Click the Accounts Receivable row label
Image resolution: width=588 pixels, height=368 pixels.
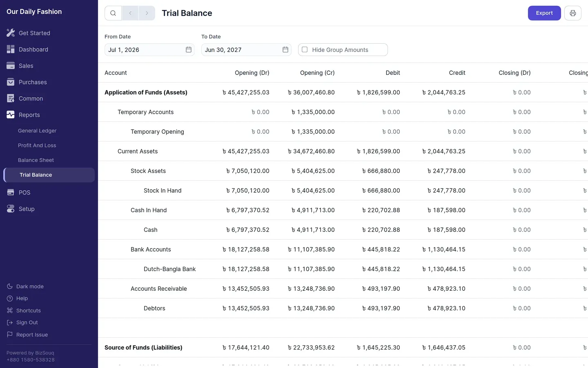(159, 289)
